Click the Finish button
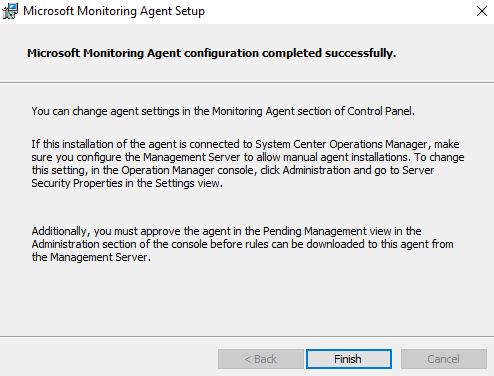Screen dimensions: 494x376 [x=349, y=359]
